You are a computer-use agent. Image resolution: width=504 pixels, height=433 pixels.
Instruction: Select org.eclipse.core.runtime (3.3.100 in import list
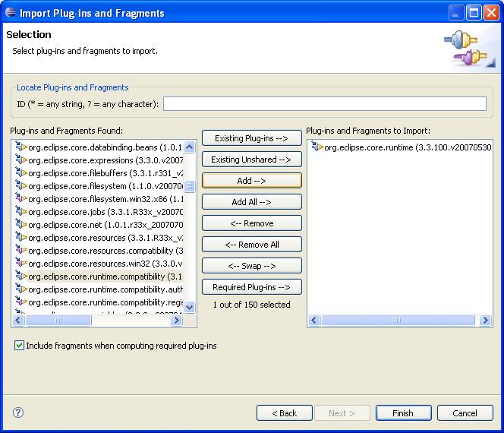[x=408, y=147]
